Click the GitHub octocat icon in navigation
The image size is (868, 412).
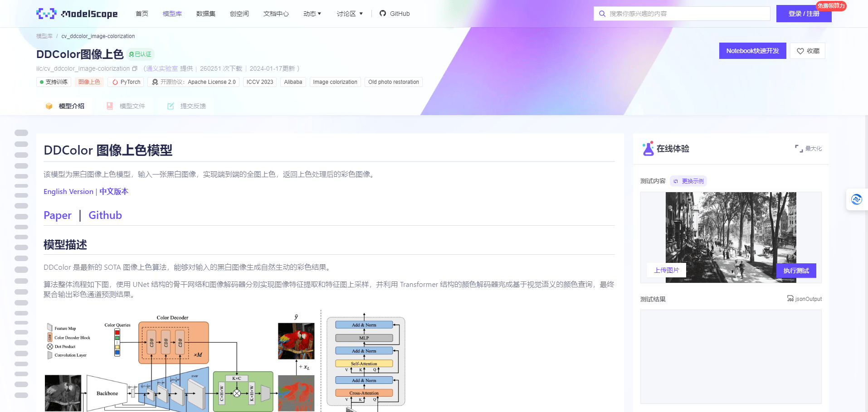point(382,14)
